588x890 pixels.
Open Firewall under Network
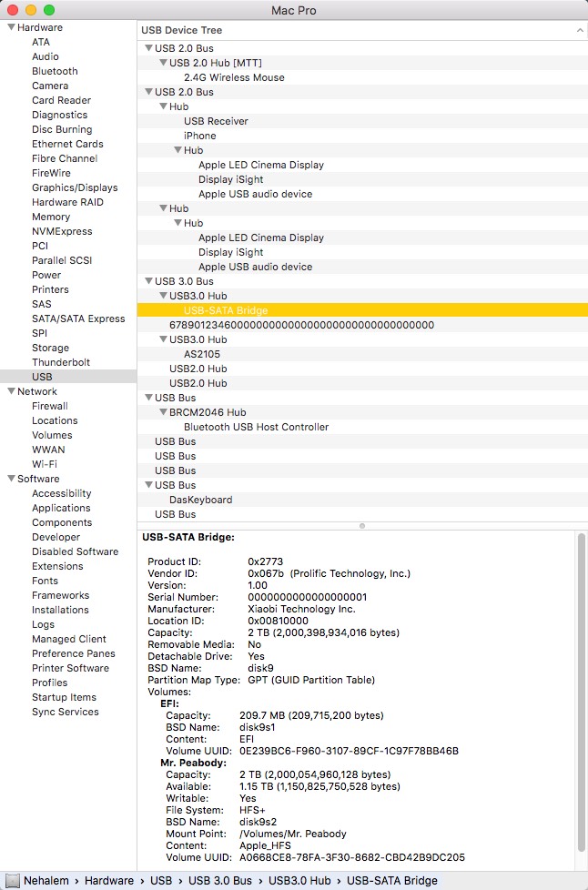point(50,406)
